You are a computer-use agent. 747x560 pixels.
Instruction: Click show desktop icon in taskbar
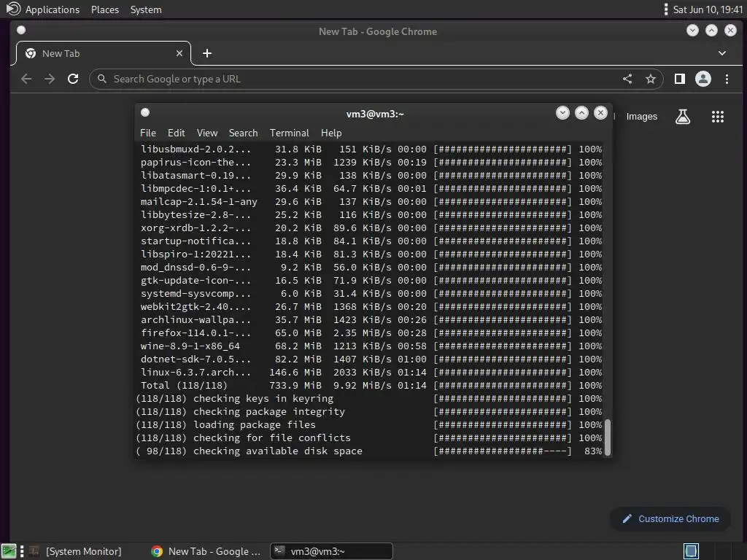coord(9,551)
